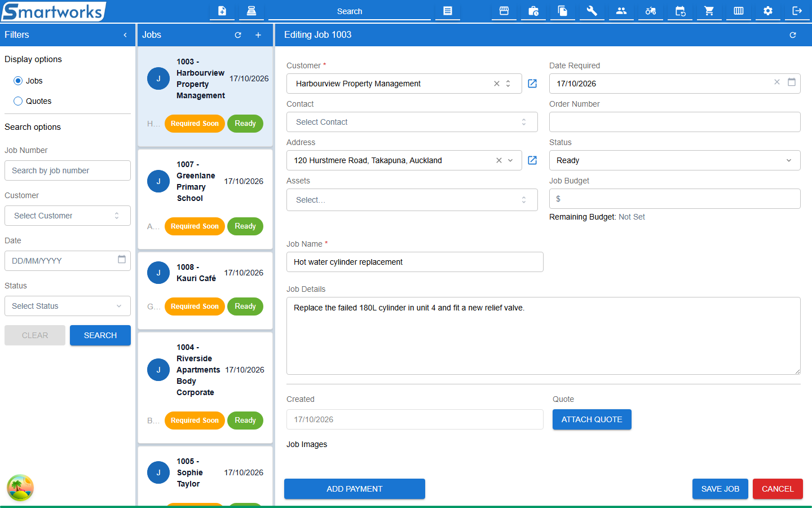Open the cash register icon
The width and height of the screenshot is (812, 508).
pyautogui.click(x=251, y=11)
